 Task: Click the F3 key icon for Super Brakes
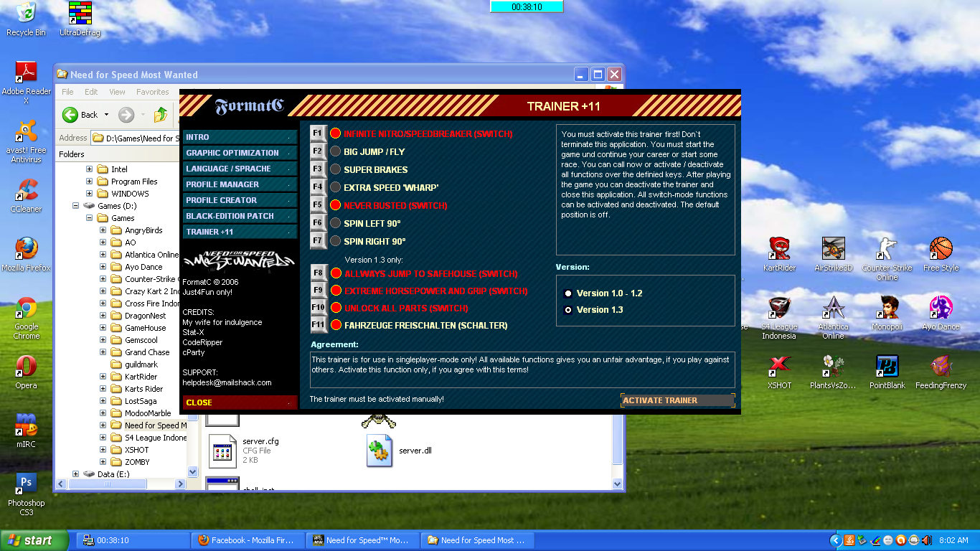tap(318, 169)
